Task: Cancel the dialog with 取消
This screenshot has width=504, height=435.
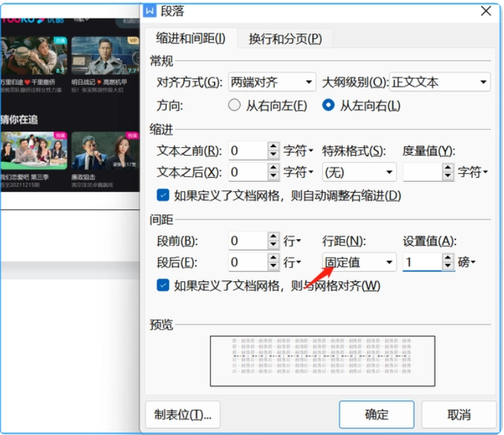Action: tap(459, 414)
